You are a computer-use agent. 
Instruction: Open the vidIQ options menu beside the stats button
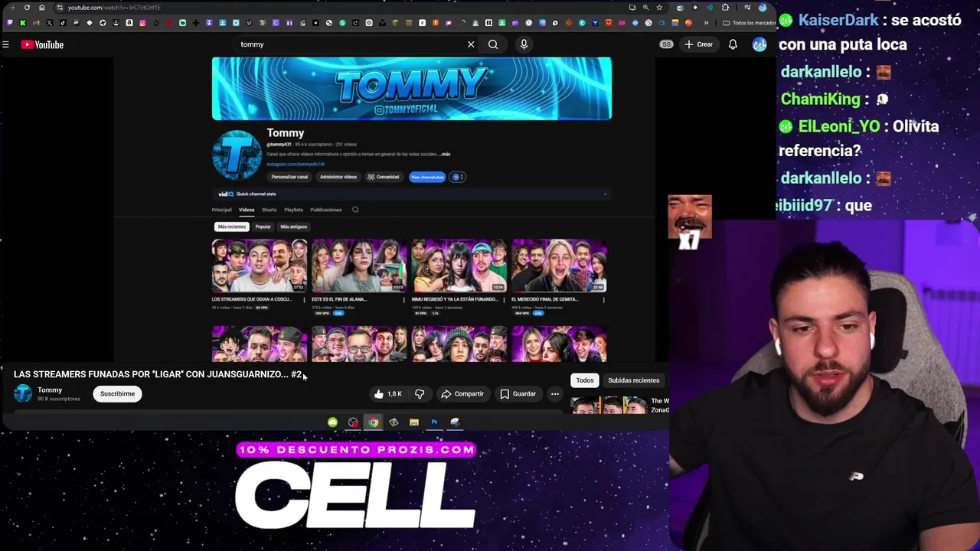[x=457, y=177]
